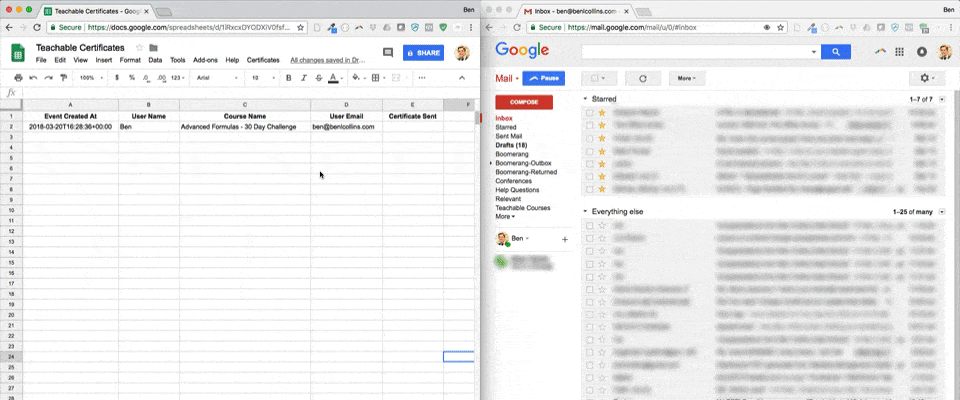Screen dimensions: 960x400
Task: Bookmark the Gmail page with star icon
Action: (x=781, y=28)
